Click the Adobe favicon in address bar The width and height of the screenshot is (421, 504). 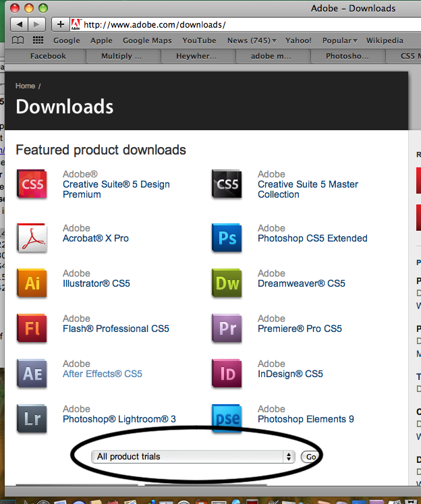(x=76, y=24)
